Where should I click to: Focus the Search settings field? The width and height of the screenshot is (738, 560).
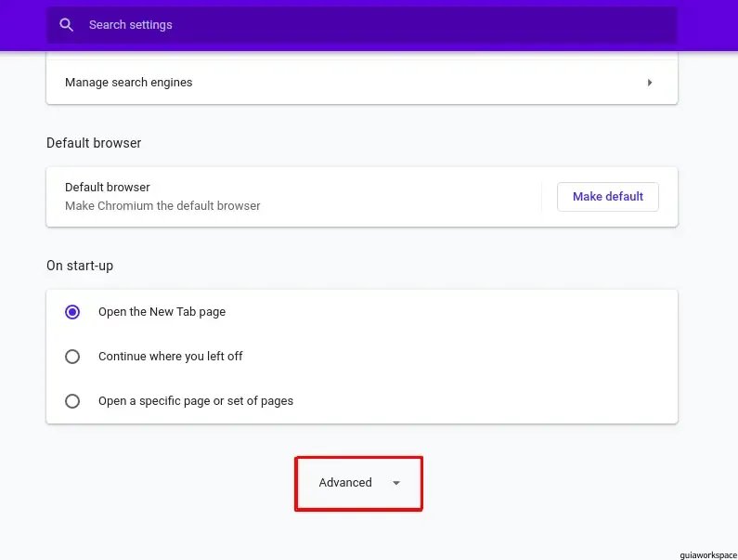point(361,25)
